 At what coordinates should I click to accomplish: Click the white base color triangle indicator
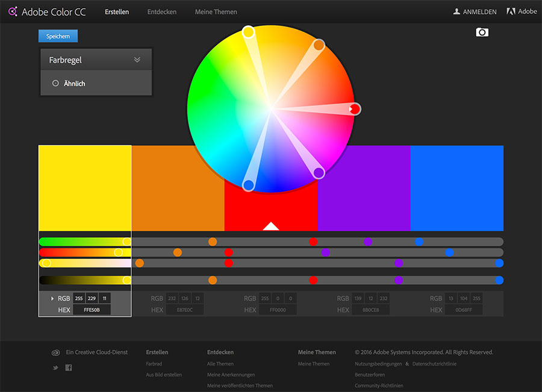coord(271,226)
